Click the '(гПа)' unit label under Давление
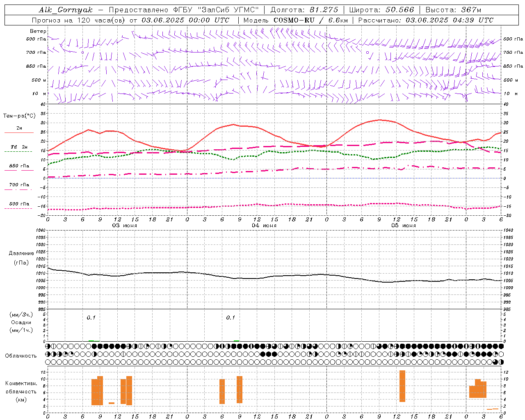Image resolution: width=525 pixels, height=420 pixels. tap(21, 263)
